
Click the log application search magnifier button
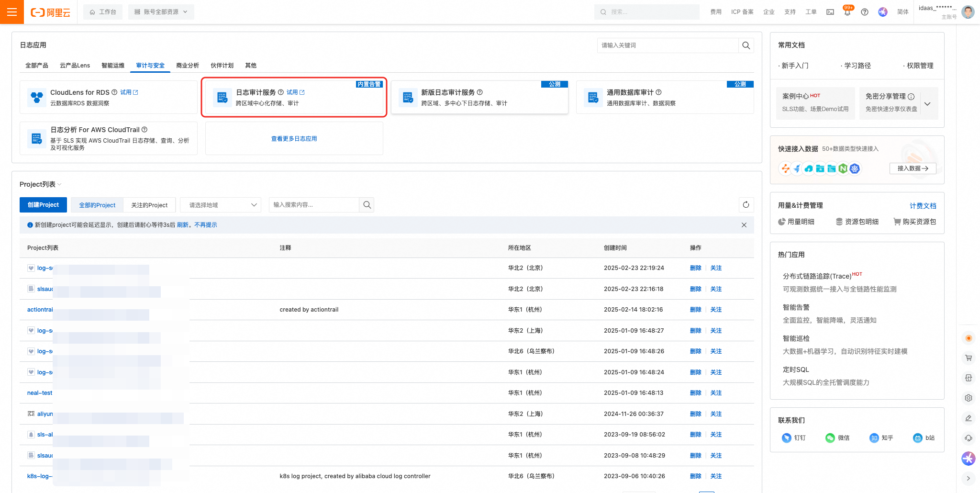[x=746, y=45]
